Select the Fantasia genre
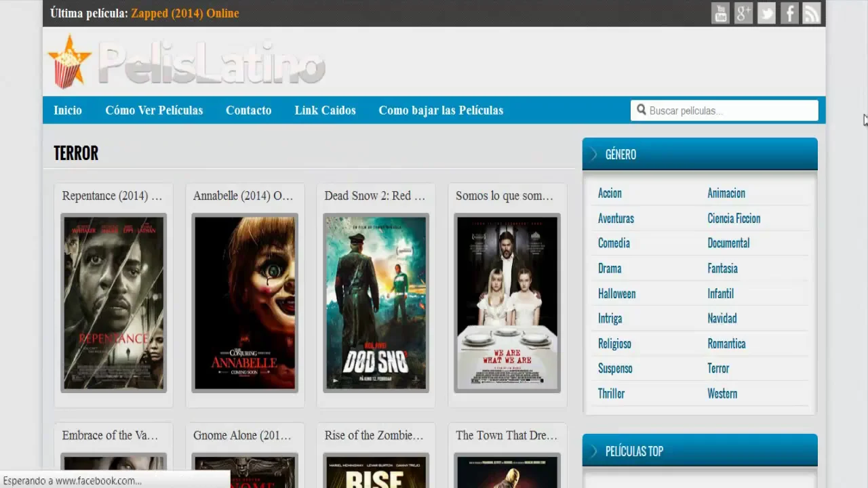This screenshot has height=488, width=868. tap(722, 268)
